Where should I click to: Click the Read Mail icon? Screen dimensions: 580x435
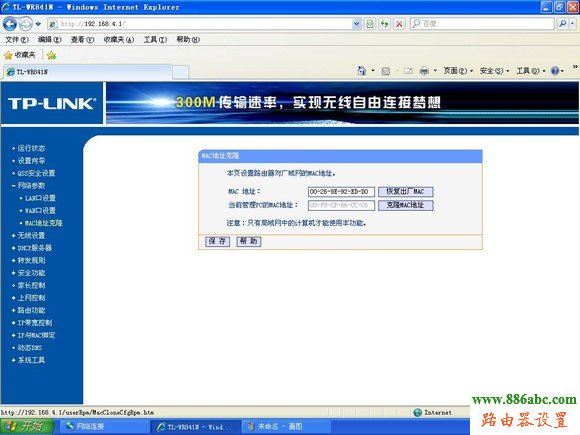pos(408,71)
